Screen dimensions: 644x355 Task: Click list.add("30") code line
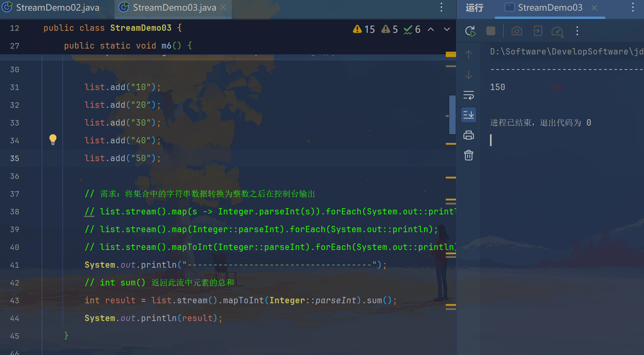123,123
